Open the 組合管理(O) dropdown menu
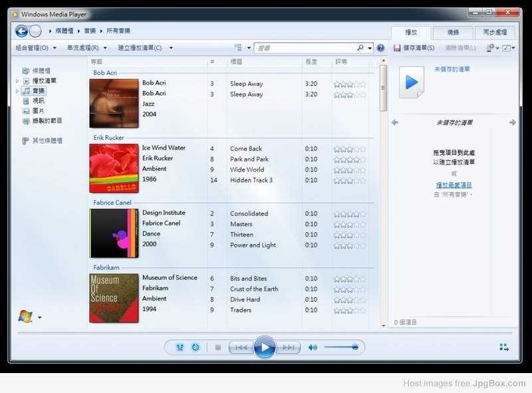This screenshot has height=393, width=532. (x=36, y=48)
